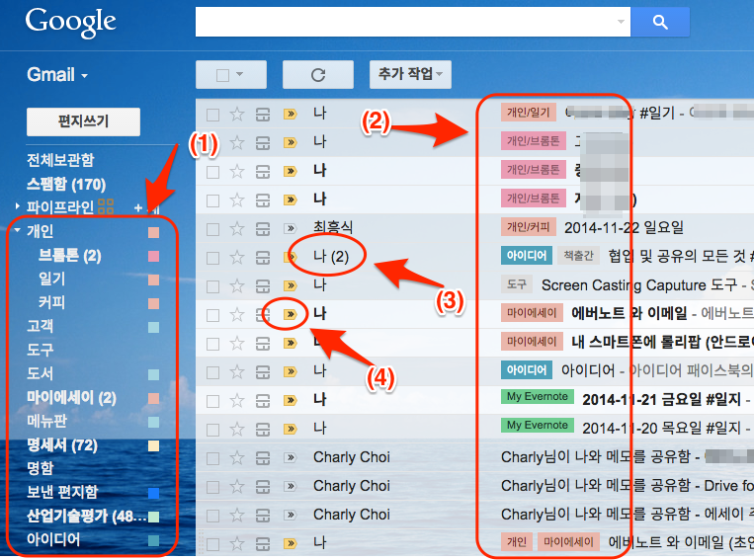Compose mail with 편지쓰기 button
This screenshot has height=560, width=754.
[x=83, y=121]
